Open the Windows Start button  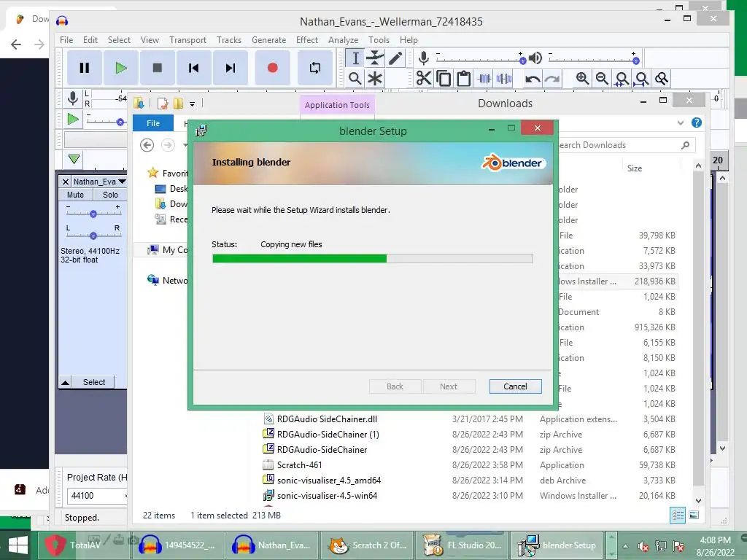(x=18, y=545)
